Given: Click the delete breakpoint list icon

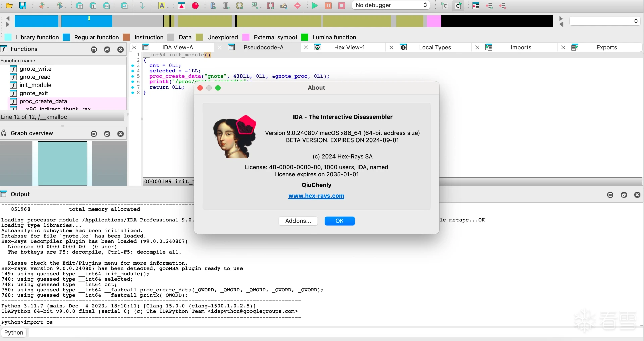Looking at the screenshot, I should pyautogui.click(x=503, y=6).
